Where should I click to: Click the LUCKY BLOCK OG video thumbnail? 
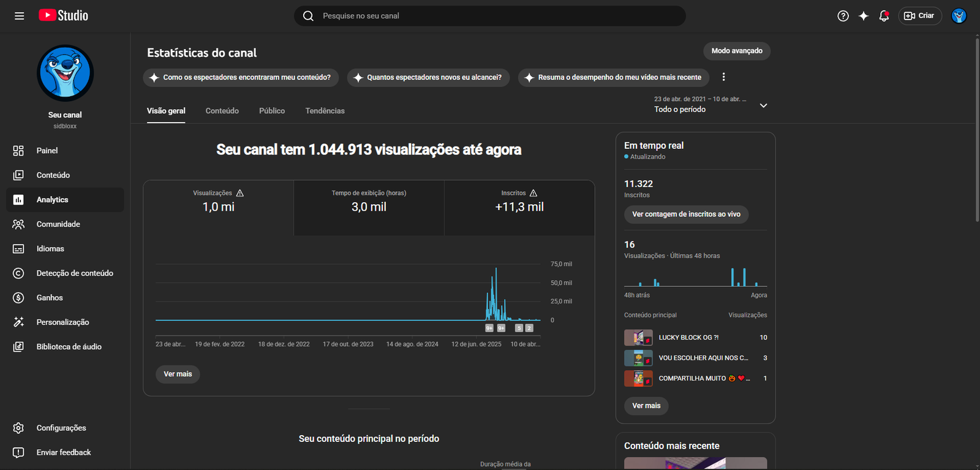638,338
